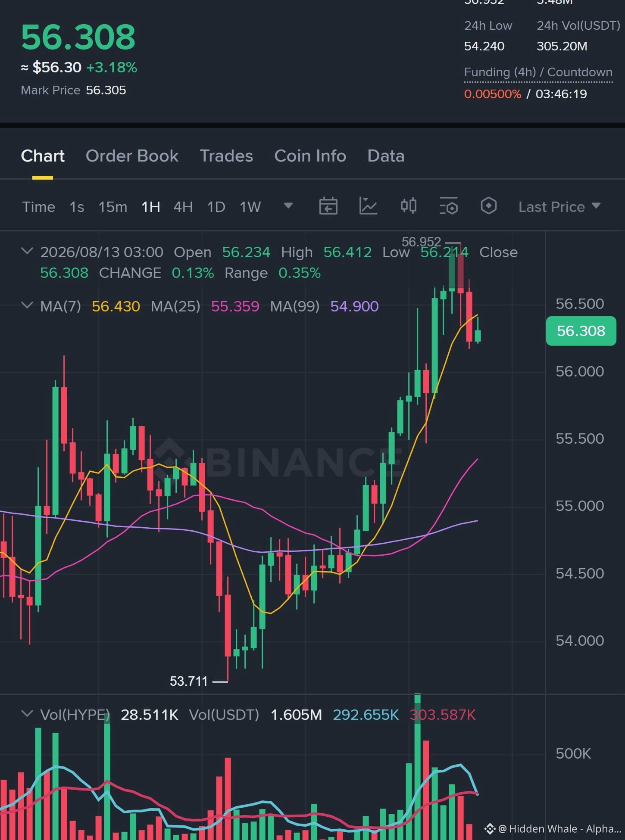
Task: Click the Vol(HYPE) 28.511K value
Action: 149,715
